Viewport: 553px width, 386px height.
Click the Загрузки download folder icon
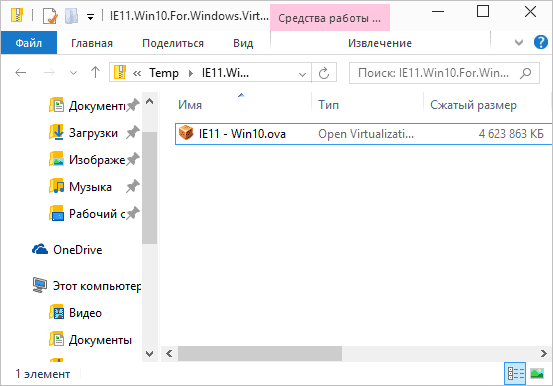tap(56, 132)
